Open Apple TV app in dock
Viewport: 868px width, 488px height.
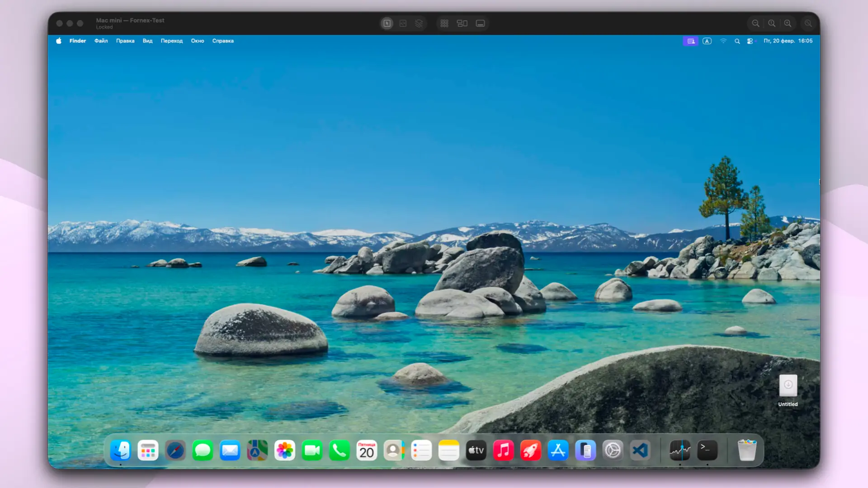coord(476,450)
